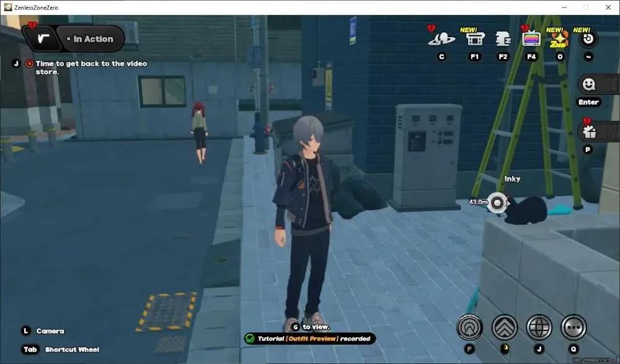
Task: Open the storefront icon above F1
Action: click(x=474, y=39)
